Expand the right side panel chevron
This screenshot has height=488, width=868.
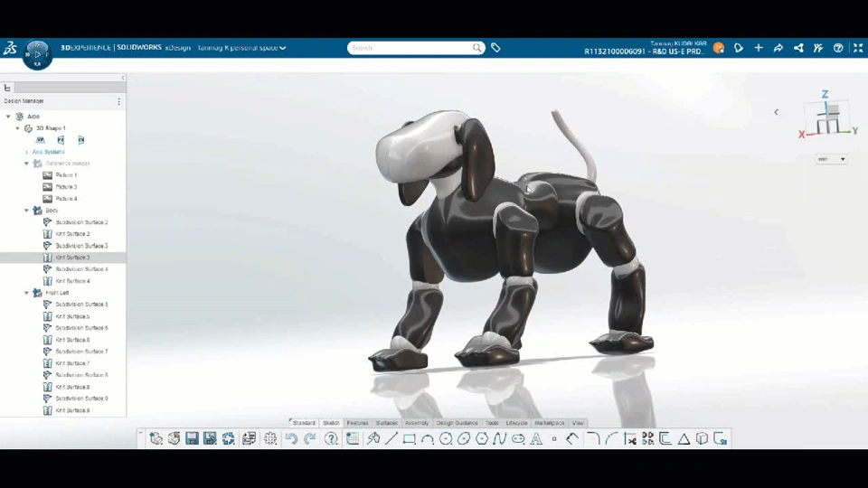click(776, 112)
